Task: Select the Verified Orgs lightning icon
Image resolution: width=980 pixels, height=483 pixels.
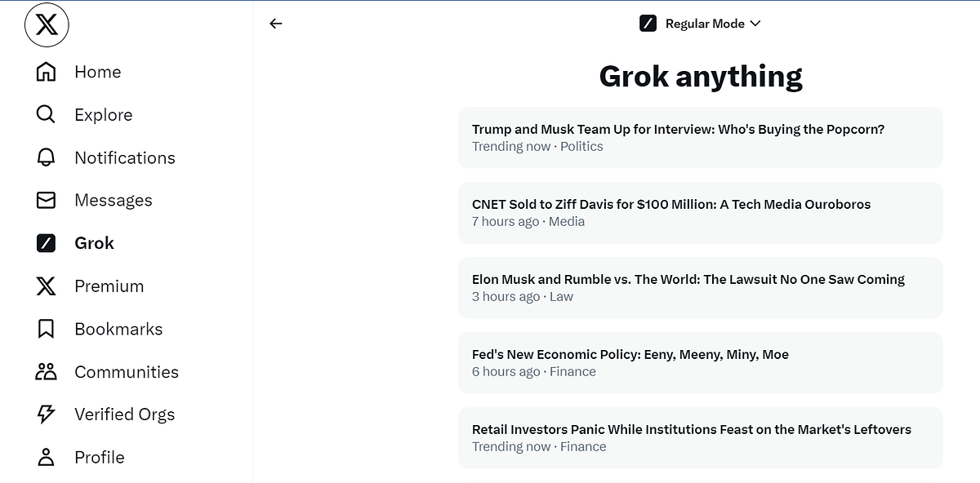Action: click(46, 414)
